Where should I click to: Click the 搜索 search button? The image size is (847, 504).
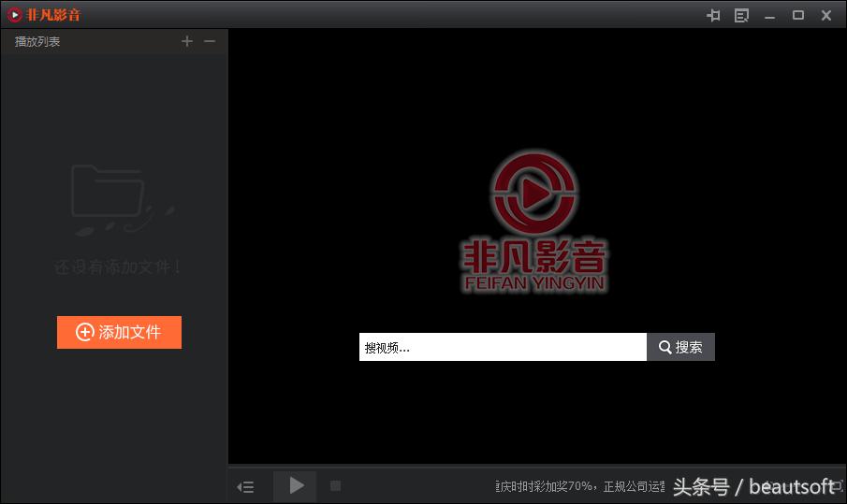coord(680,347)
